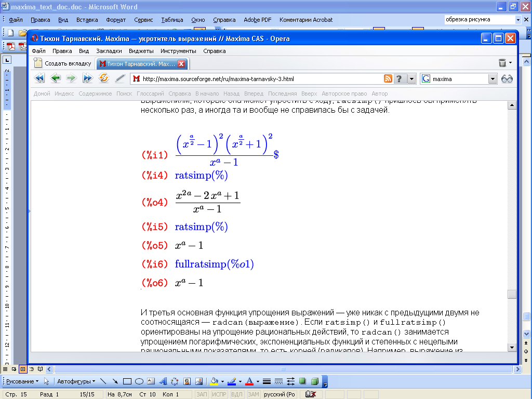Viewport: 532px width, 399px height.
Task: Select the Line drawing tool in Word
Action: pyautogui.click(x=103, y=381)
